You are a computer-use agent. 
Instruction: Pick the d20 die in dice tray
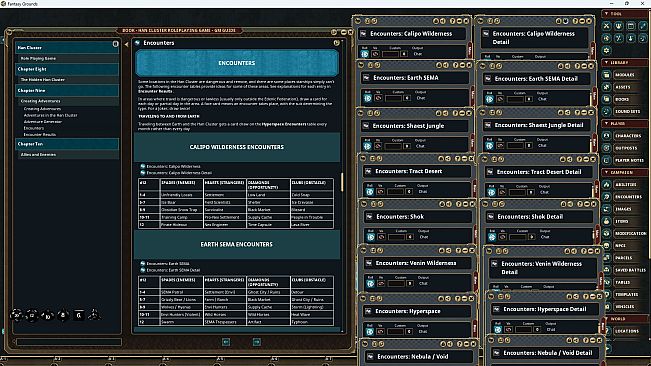tap(17, 315)
